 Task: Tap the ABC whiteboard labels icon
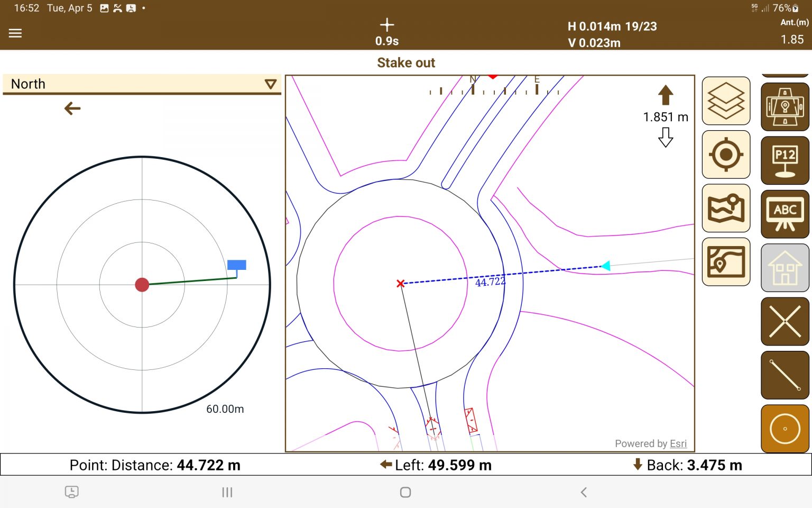785,214
